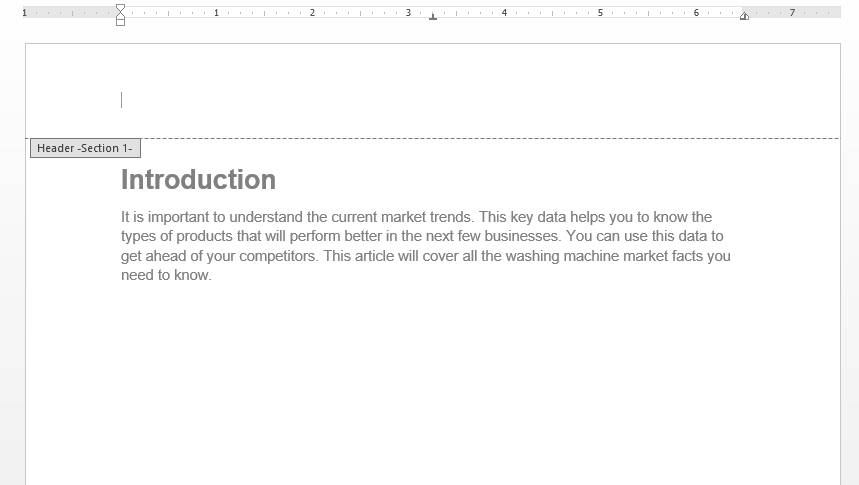Click the text "need to know."
This screenshot has width=859, height=485.
[167, 275]
